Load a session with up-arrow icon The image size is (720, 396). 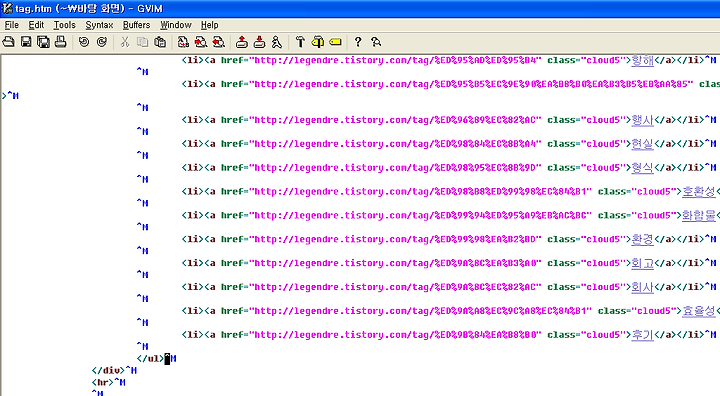[x=242, y=42]
